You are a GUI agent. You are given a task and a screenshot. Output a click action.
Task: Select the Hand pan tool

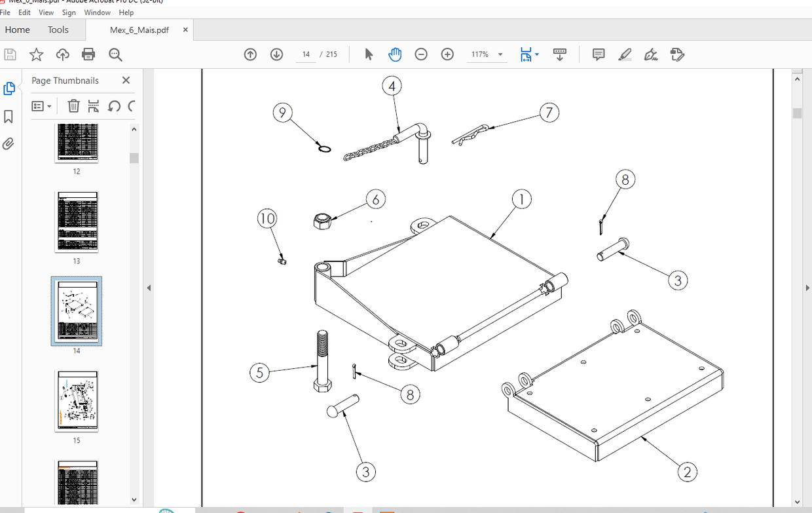(x=395, y=55)
